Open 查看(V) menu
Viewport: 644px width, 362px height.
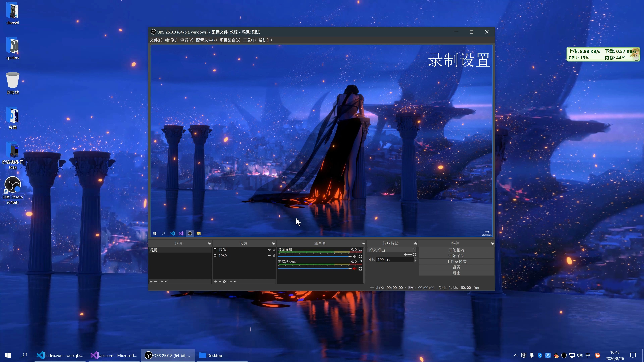(187, 40)
